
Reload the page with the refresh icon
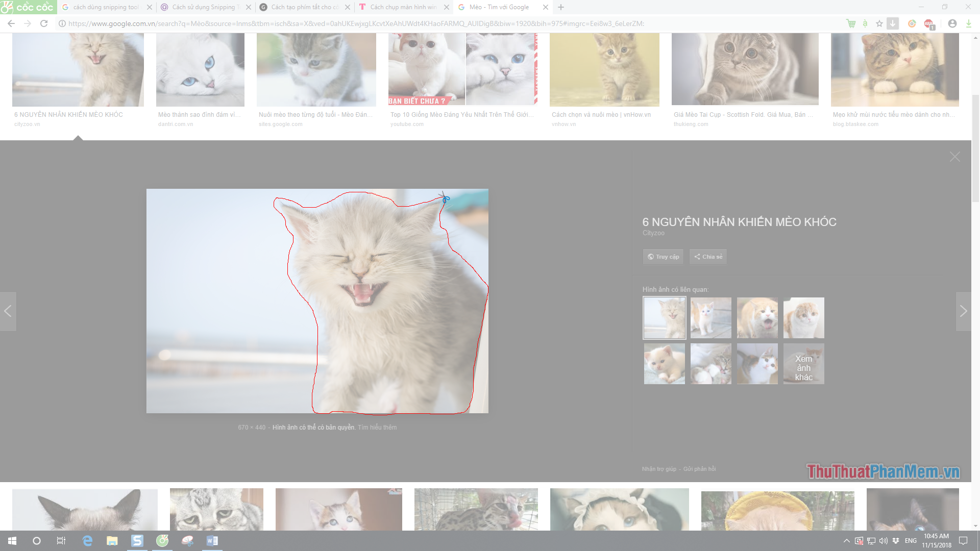[44, 23]
